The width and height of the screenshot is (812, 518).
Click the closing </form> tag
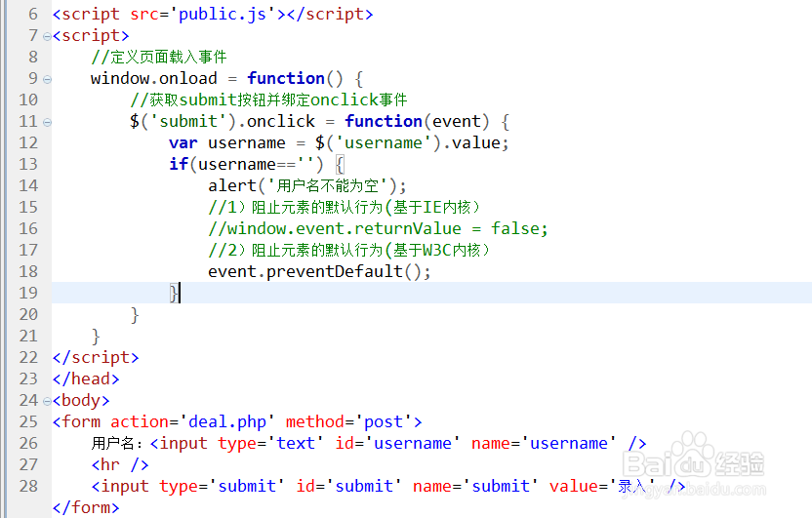click(x=86, y=507)
